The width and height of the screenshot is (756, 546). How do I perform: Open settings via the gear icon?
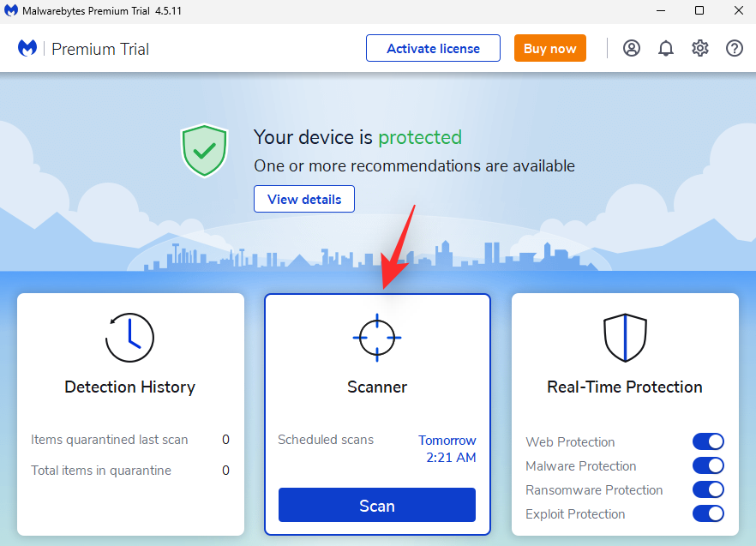700,48
